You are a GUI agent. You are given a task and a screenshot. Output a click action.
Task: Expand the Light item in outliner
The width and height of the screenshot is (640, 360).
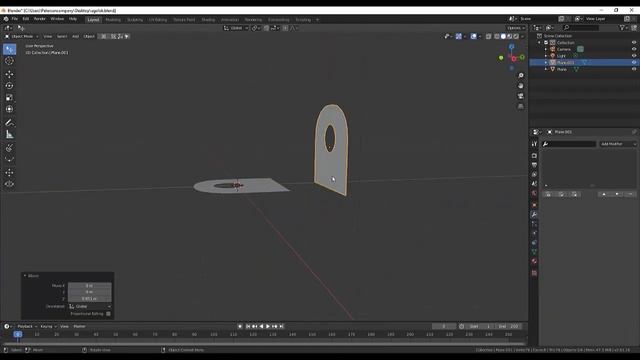546,56
